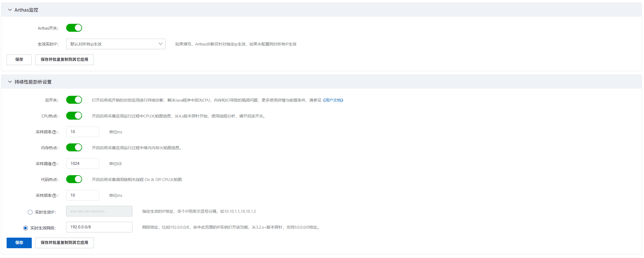This screenshot has width=644, height=258.
Task: Select the 实时生效网段 radio button
Action: (x=25, y=228)
